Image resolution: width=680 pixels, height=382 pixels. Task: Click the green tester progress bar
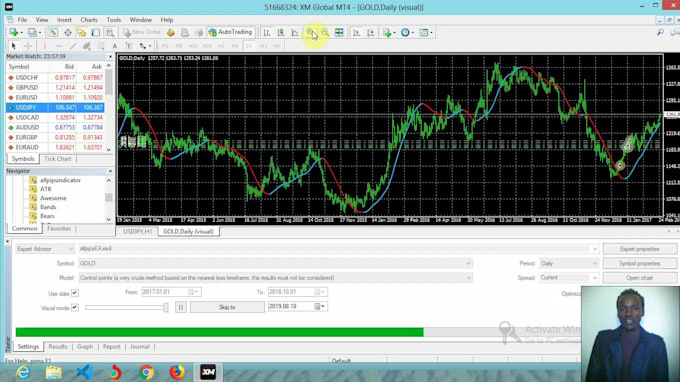point(219,332)
